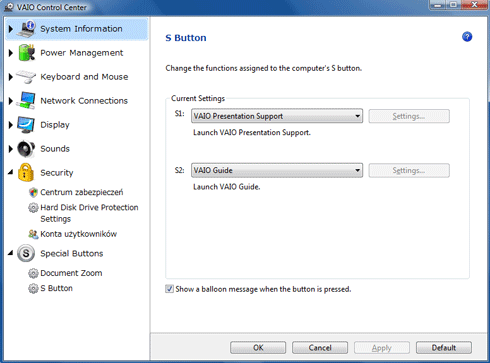Expand the Power Management category

click(11, 53)
